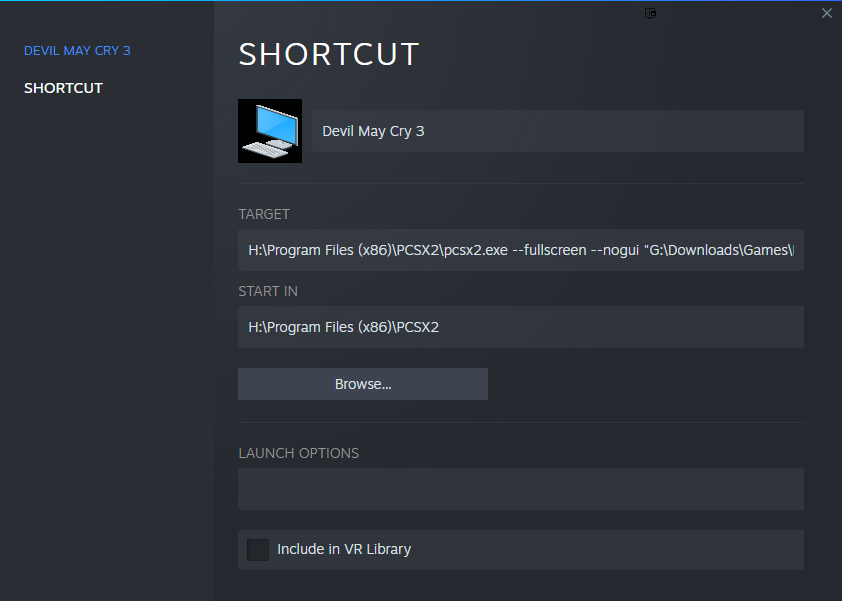Edit the shortcut name field Devil May Cry 3
The image size is (842, 601).
point(558,131)
